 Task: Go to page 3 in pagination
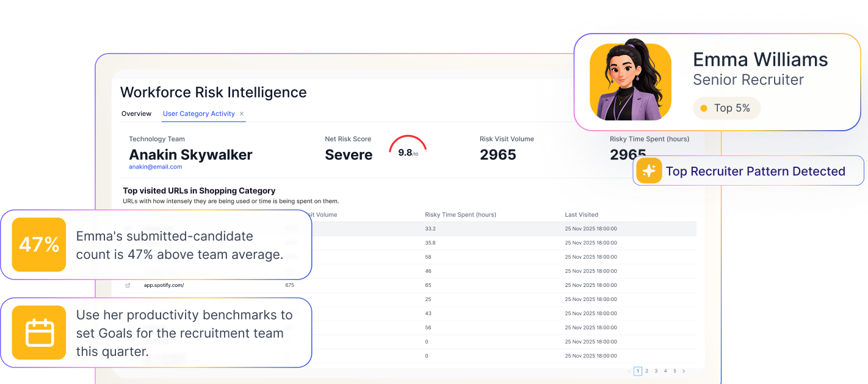pyautogui.click(x=656, y=371)
